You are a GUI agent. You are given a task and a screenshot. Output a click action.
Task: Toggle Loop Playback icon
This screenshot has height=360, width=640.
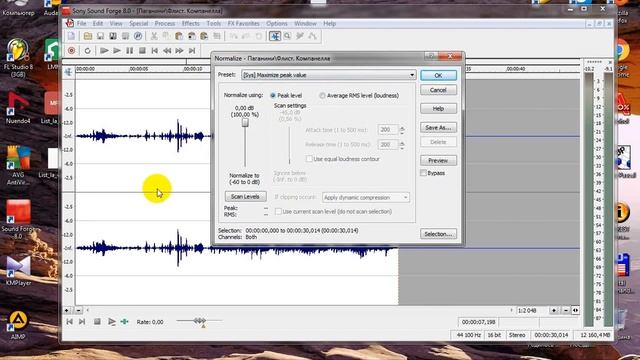point(87,51)
